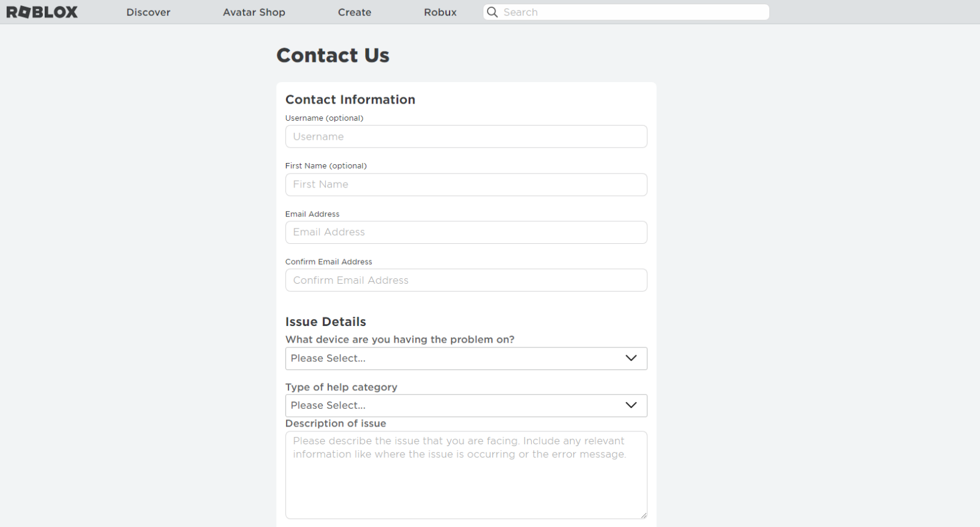This screenshot has height=527, width=980.
Task: Click the search magnifier icon
Action: click(x=492, y=12)
